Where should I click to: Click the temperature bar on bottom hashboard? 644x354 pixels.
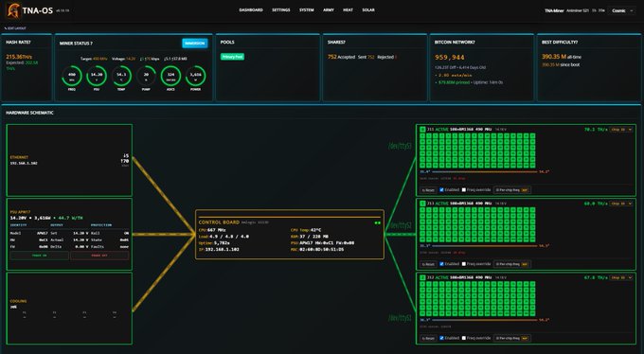click(x=485, y=320)
